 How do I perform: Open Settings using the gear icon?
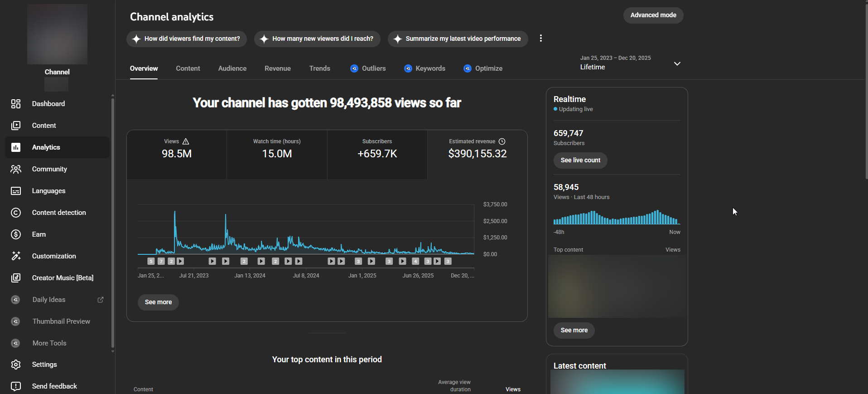point(16,365)
